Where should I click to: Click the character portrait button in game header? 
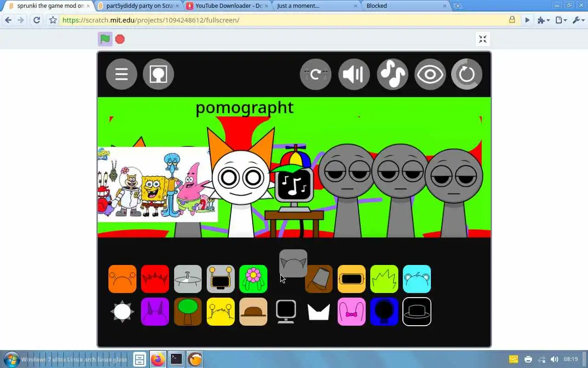(158, 74)
